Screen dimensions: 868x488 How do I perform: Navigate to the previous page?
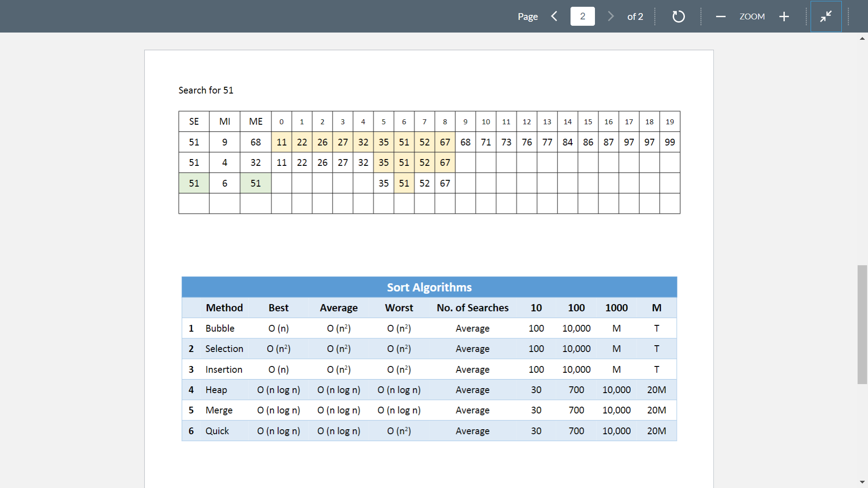tap(554, 16)
